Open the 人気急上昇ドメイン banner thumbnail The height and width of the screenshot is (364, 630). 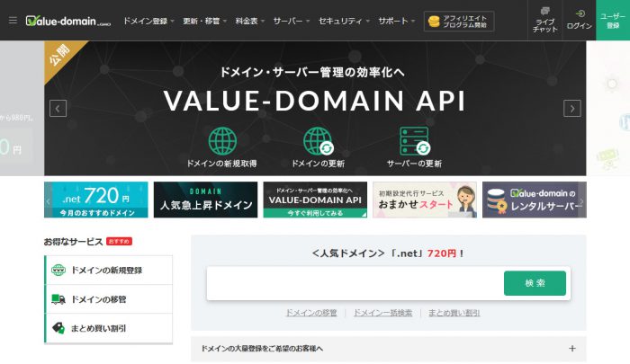tap(206, 200)
